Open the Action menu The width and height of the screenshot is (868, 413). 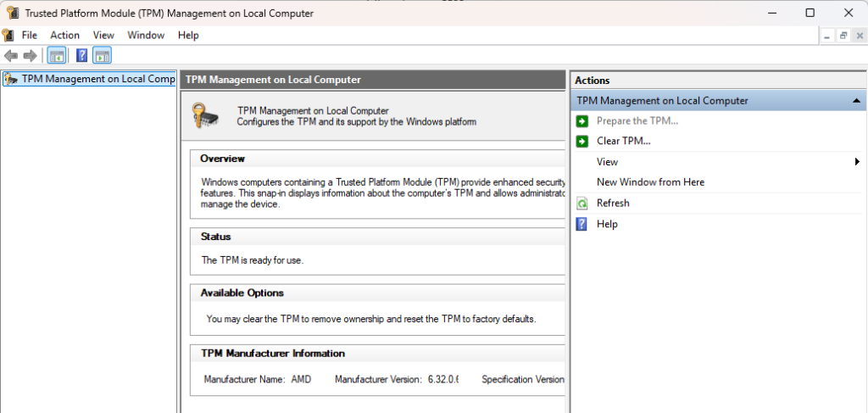[x=64, y=35]
